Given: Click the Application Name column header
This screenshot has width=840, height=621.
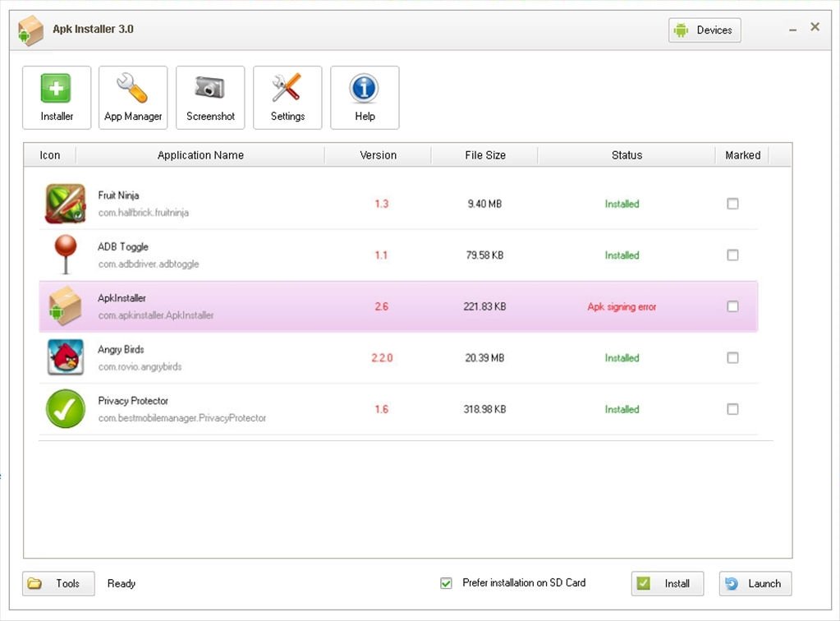Looking at the screenshot, I should click(200, 154).
